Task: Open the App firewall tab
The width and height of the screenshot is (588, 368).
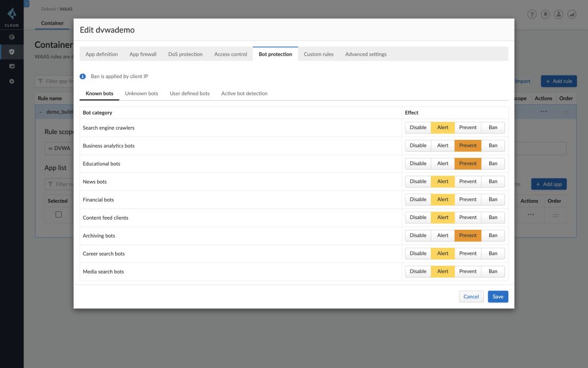Action: tap(143, 54)
